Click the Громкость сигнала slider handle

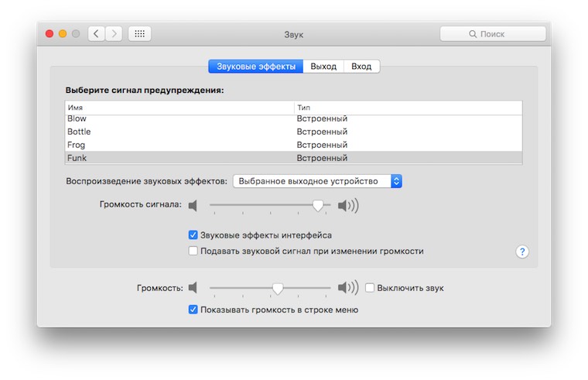317,206
